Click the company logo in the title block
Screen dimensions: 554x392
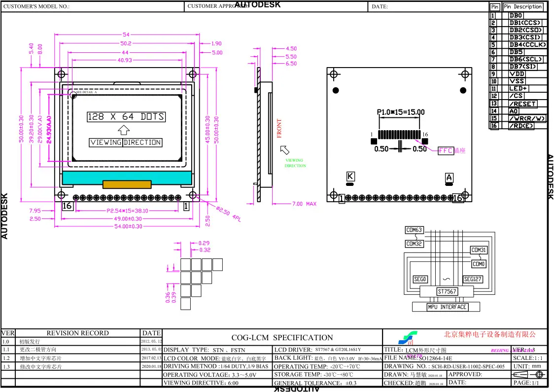point(407,339)
